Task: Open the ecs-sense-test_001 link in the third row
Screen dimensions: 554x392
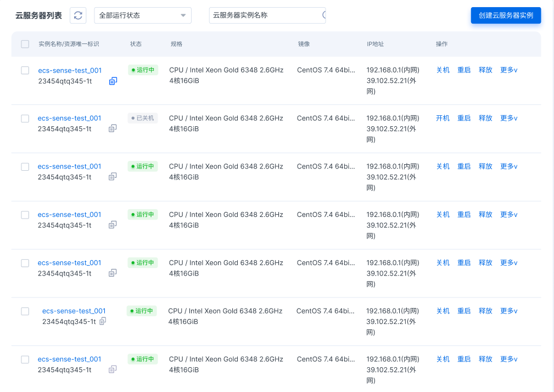Action: tap(69, 166)
